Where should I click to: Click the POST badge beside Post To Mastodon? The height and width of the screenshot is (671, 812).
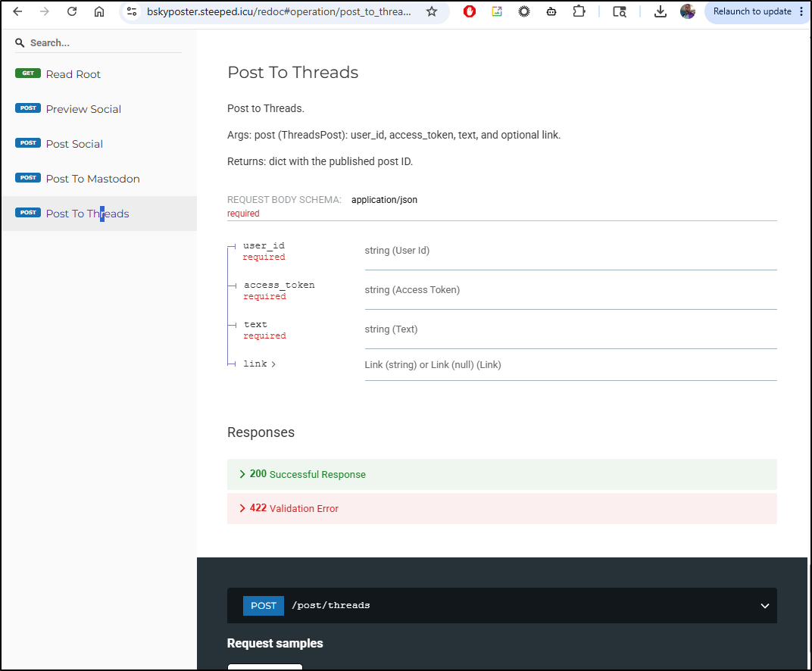28,177
